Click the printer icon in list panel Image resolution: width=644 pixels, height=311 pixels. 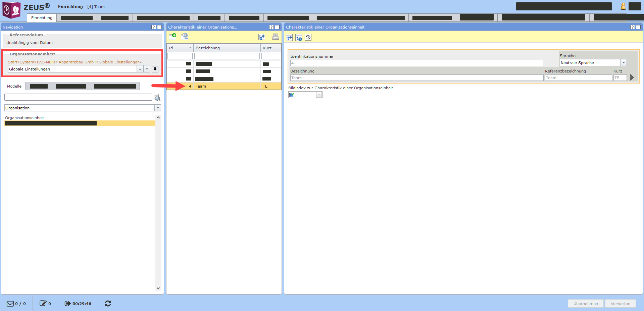(275, 37)
